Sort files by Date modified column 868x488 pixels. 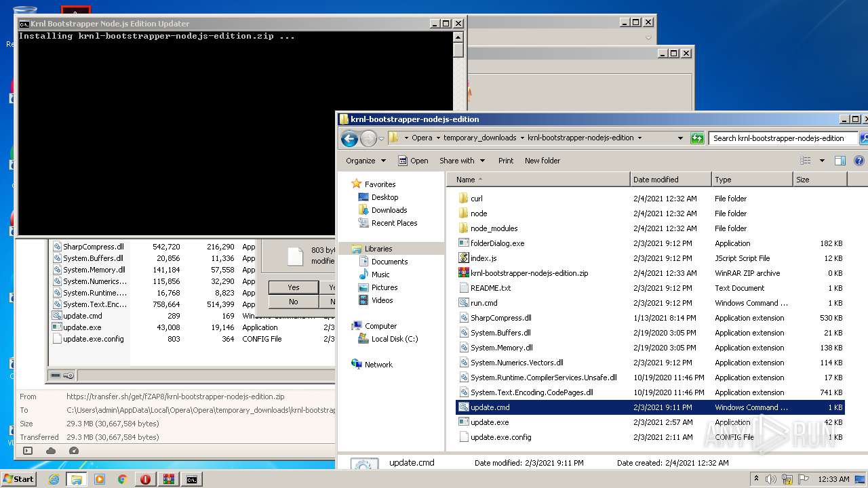[671, 180]
